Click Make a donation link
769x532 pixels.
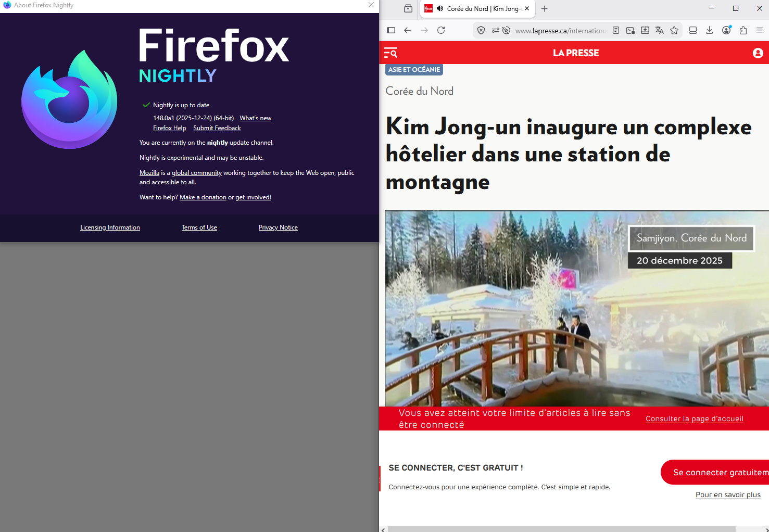[203, 197]
